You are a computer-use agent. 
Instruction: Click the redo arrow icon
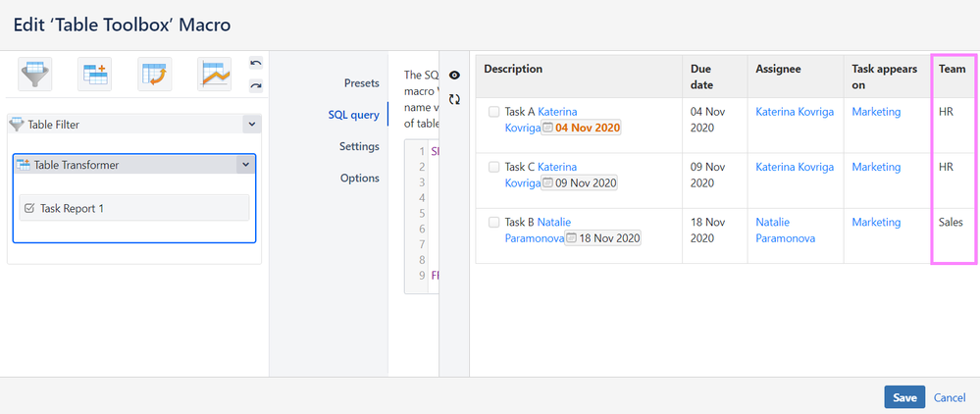[x=256, y=85]
